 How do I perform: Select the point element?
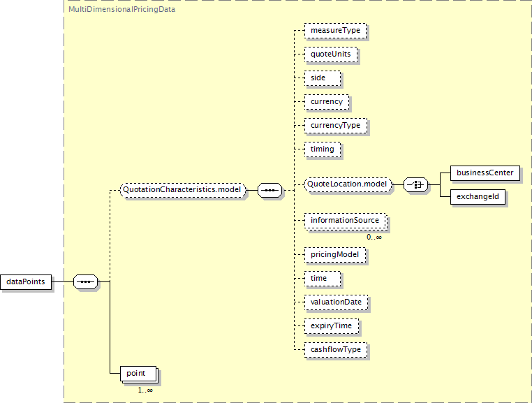tap(139, 374)
